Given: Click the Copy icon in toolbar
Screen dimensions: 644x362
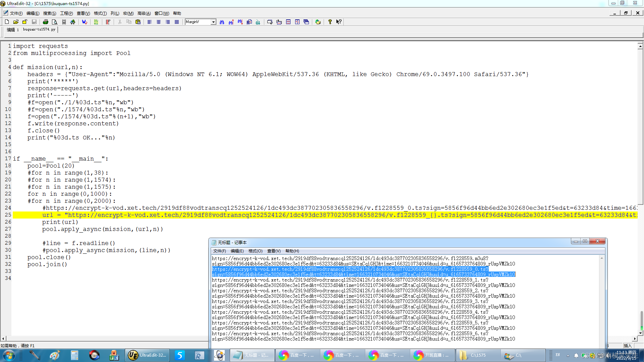Looking at the screenshot, I should [x=129, y=22].
